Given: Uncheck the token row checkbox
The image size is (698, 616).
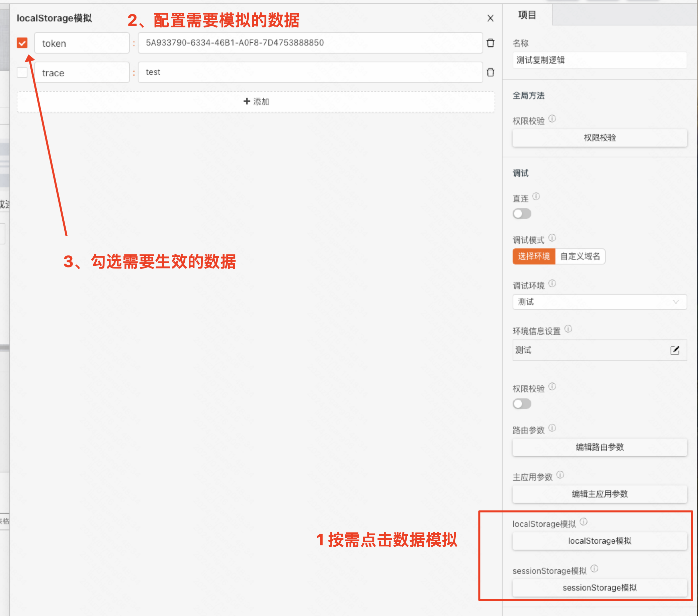Looking at the screenshot, I should pos(22,43).
